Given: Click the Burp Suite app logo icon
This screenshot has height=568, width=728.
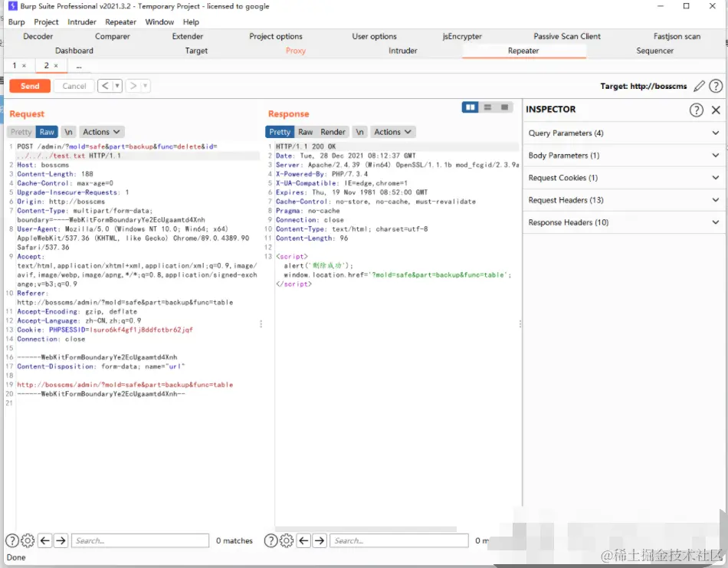Looking at the screenshot, I should pos(12,6).
